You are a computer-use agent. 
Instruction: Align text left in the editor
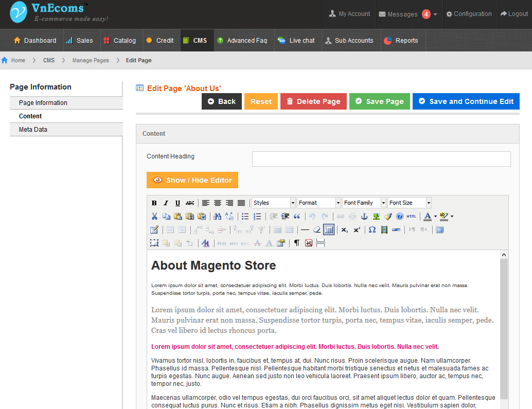point(206,203)
